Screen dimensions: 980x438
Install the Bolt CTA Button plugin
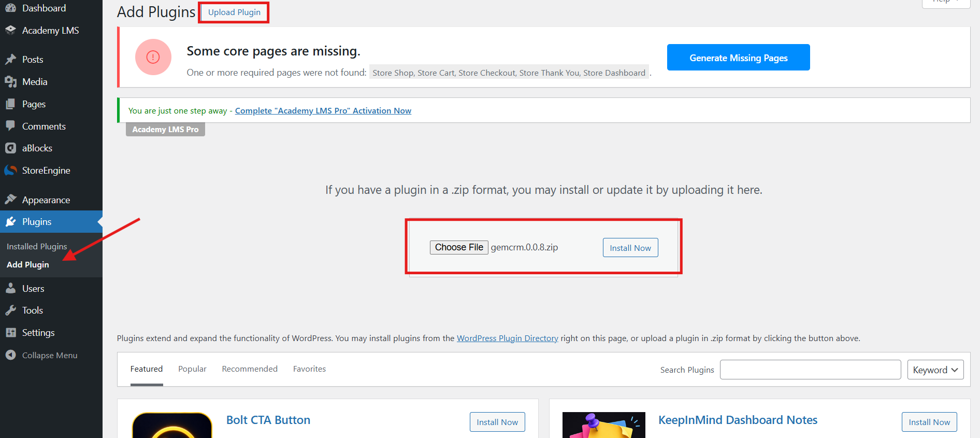pos(497,422)
